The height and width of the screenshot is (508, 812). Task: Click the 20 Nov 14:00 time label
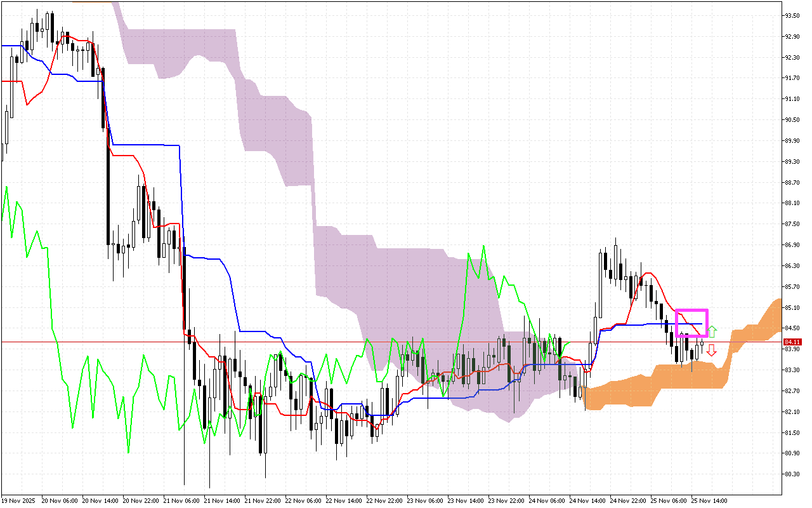coord(101,500)
